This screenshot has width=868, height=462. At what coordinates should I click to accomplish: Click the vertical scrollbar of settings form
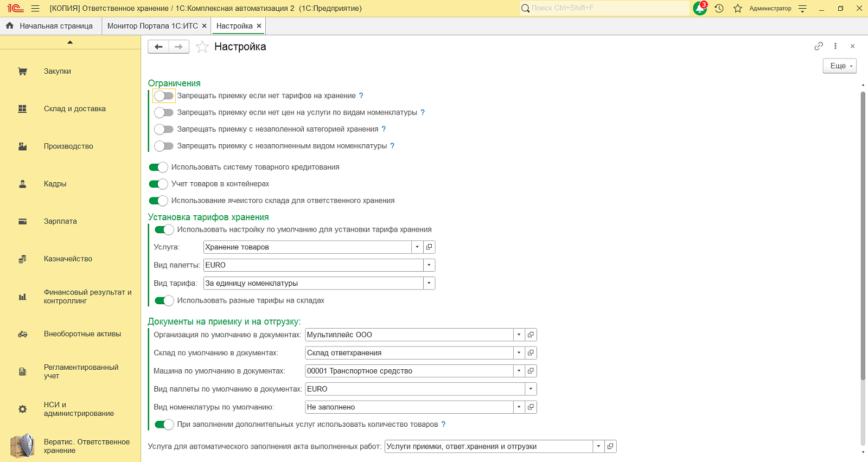click(x=863, y=236)
